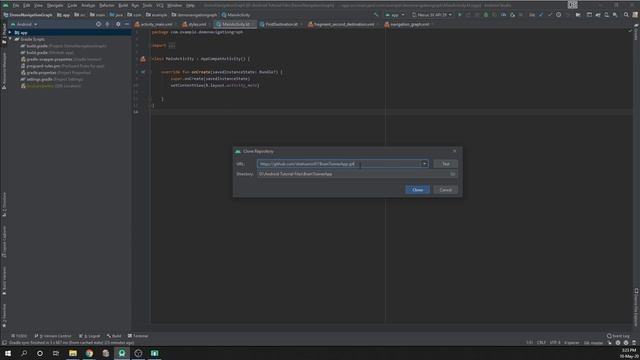Viewport: 640px width, 360px height.
Task: Click the Project panel settings gear icon
Action: 118,24
